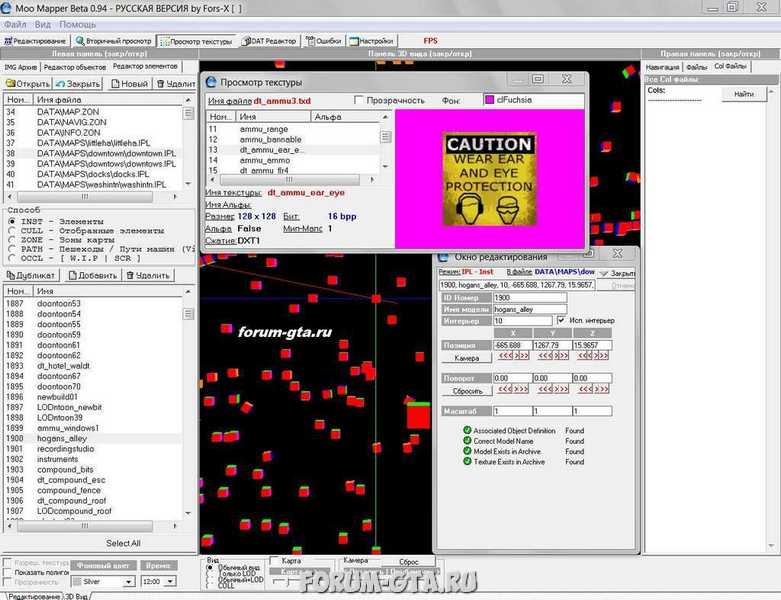The height and width of the screenshot is (600, 781).
Task: Open the Файл menu
Action: point(15,24)
